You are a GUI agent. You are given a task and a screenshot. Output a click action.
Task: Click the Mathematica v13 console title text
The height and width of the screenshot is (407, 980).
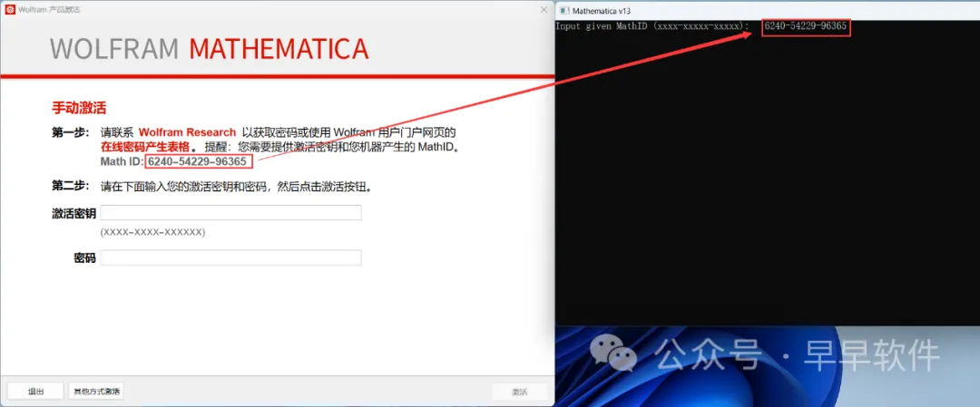coord(602,10)
